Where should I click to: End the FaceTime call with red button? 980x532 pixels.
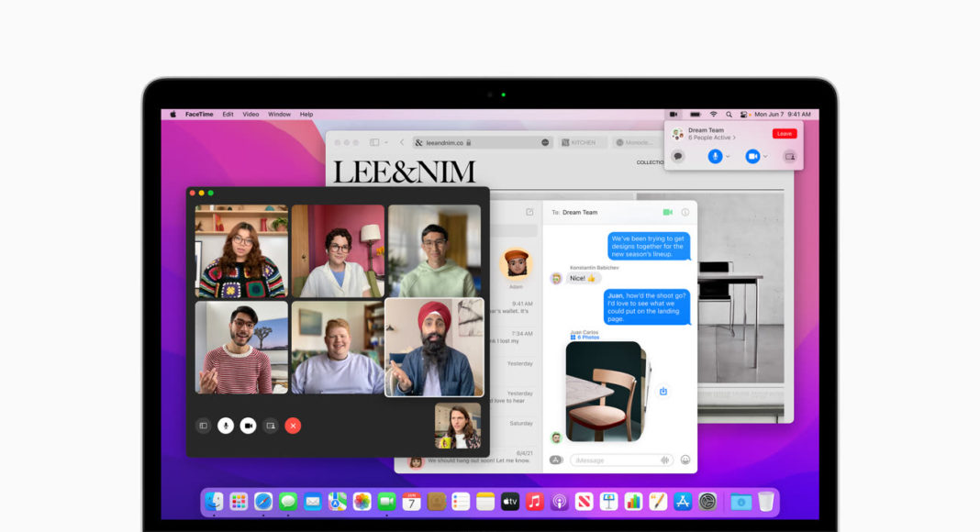point(293,426)
